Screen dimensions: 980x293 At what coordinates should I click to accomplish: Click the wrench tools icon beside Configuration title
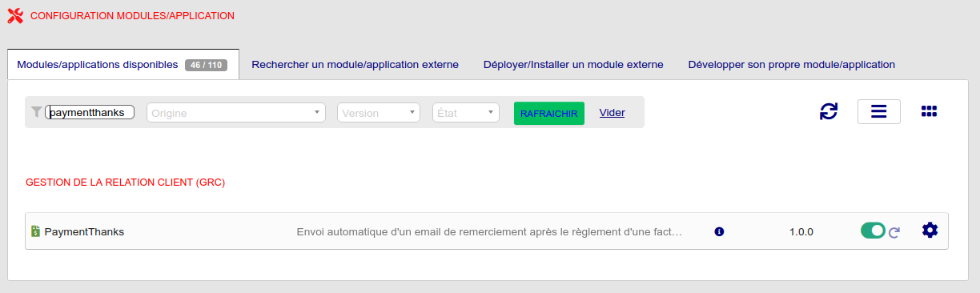15,15
